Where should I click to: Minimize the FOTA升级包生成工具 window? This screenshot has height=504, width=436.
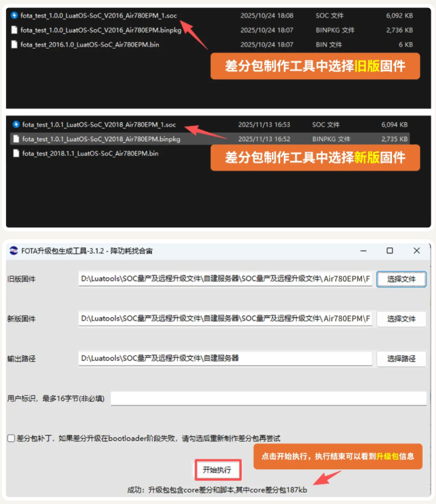pos(363,251)
